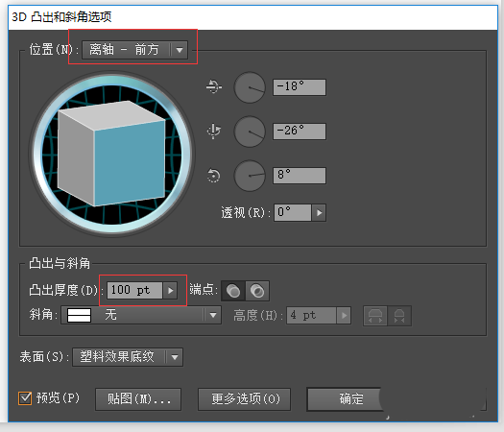The height and width of the screenshot is (432, 504).
Task: Open the 表面 塑料效果底纹 dropdown
Action: click(x=128, y=357)
